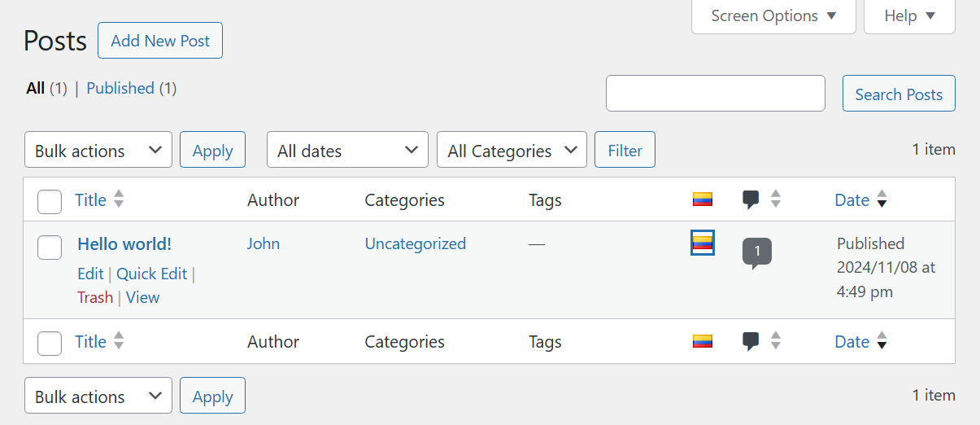This screenshot has height=425, width=980.
Task: Click the sort arrows next to the footer Date column
Action: click(x=882, y=341)
